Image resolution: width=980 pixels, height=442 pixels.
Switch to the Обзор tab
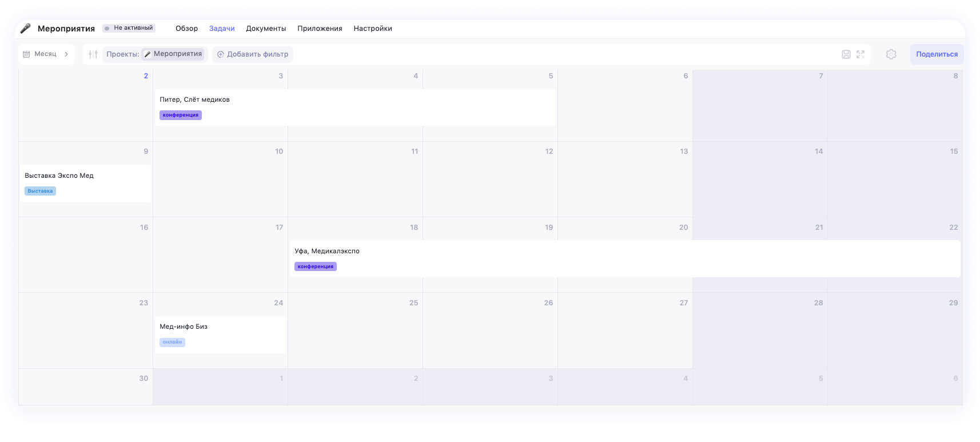(186, 29)
